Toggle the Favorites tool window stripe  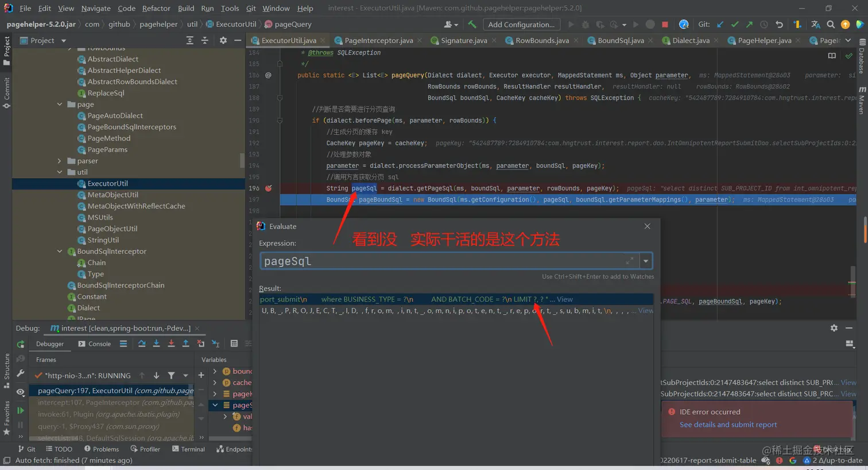[x=7, y=418]
